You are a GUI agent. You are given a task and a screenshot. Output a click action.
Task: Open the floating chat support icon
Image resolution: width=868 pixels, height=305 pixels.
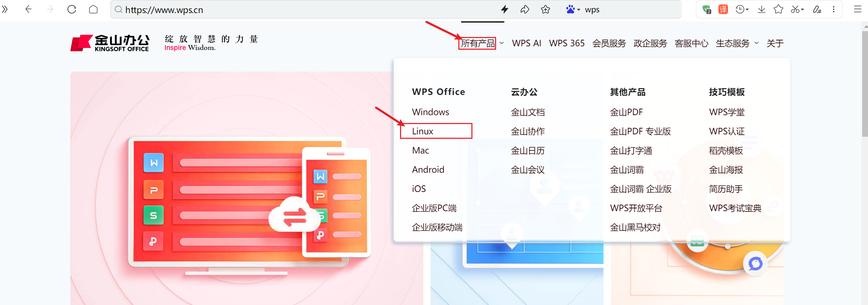click(755, 264)
